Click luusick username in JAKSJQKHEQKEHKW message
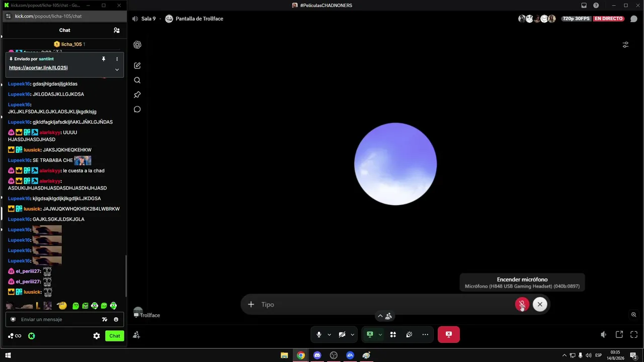 click(x=32, y=150)
